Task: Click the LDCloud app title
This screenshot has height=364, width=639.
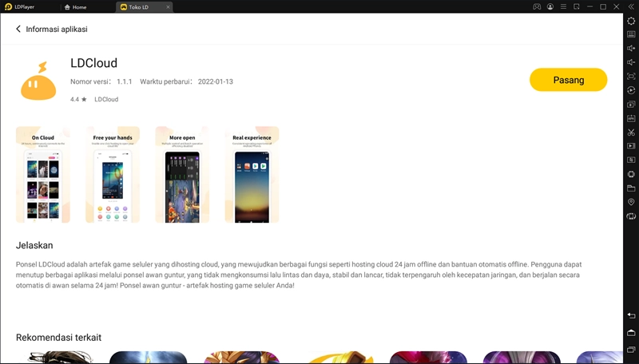Action: pos(93,63)
